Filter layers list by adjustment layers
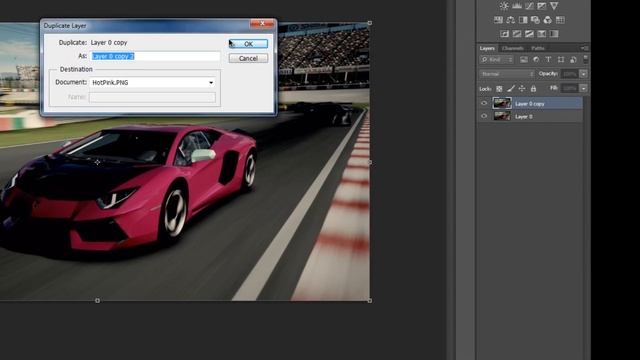The width and height of the screenshot is (640, 360). [x=536, y=60]
